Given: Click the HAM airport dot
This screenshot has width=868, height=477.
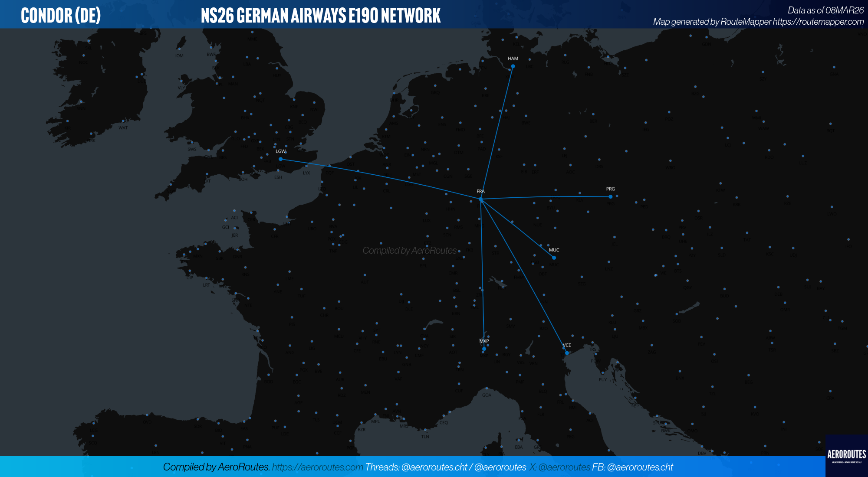Looking at the screenshot, I should [x=513, y=66].
